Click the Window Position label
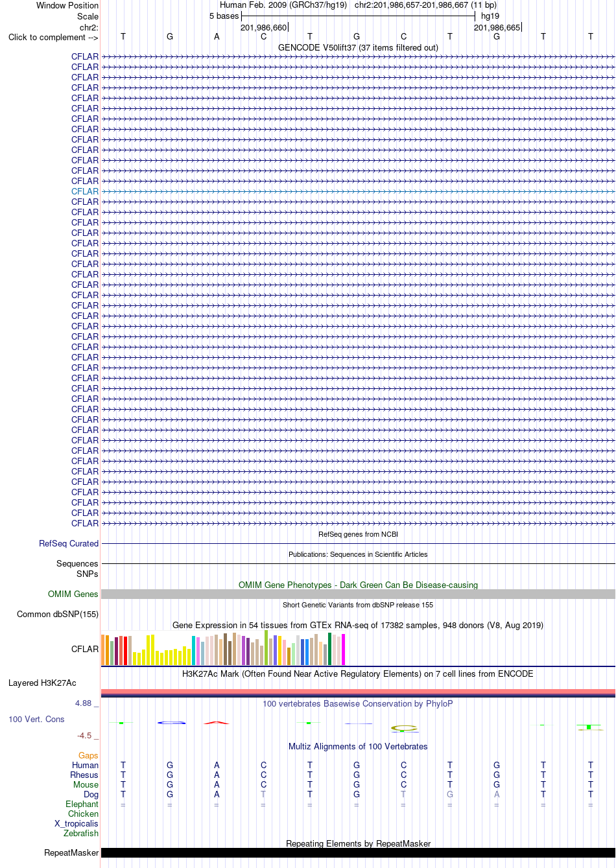 [x=67, y=5]
